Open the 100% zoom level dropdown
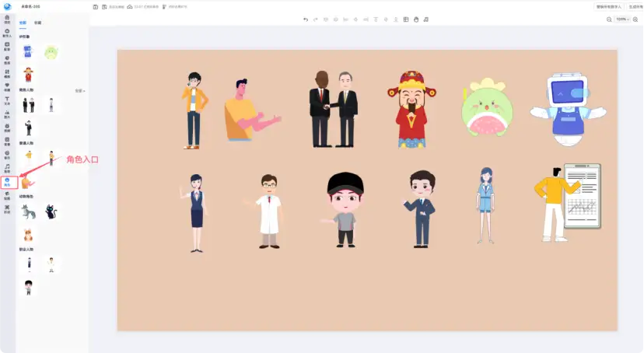Screen dimensions: 644x353 [622, 19]
